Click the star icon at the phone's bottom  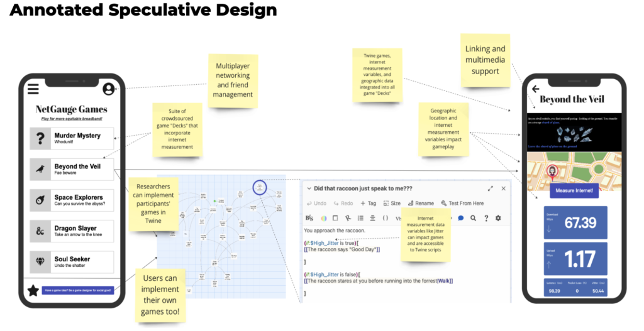32,290
